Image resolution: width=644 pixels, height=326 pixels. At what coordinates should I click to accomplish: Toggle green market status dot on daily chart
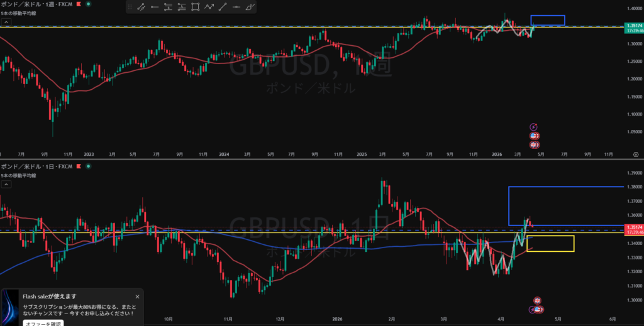coord(87,166)
